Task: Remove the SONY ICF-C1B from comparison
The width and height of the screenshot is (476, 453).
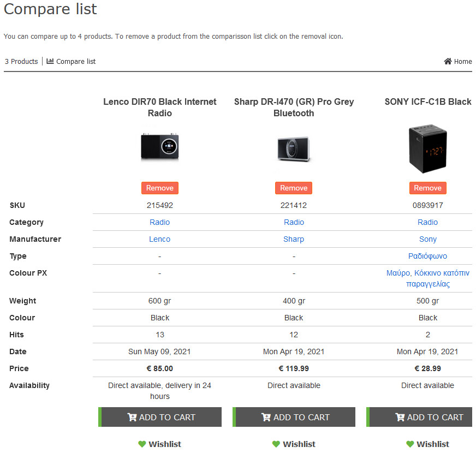Action: pos(428,188)
